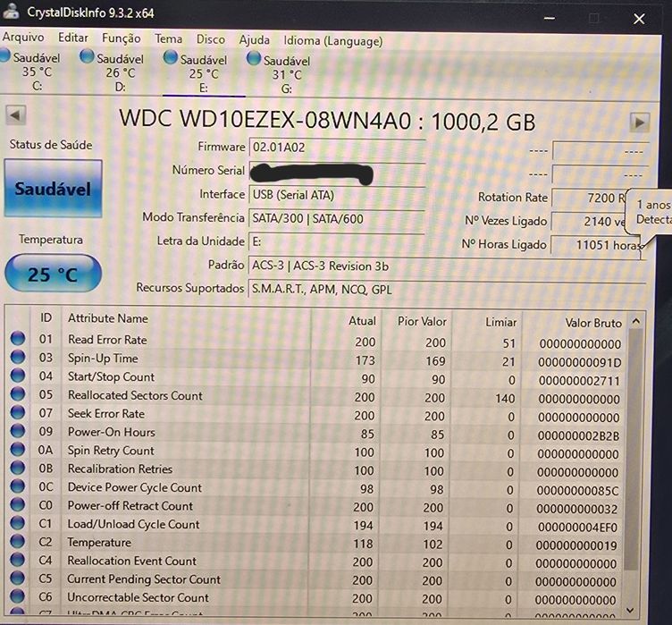Select raw value 000000002B2B

(578, 435)
